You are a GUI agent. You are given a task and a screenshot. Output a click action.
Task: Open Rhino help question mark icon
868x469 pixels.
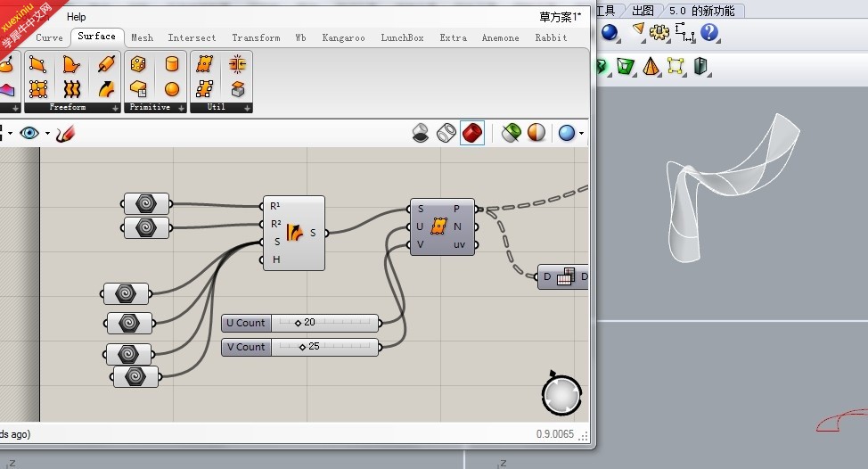709,32
